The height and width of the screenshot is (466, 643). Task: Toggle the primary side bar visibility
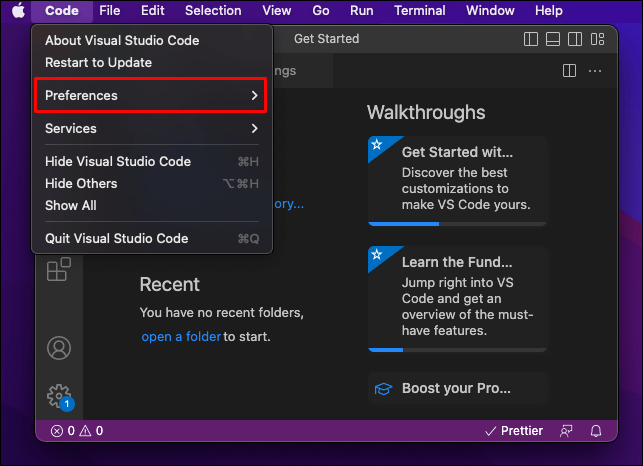531,39
